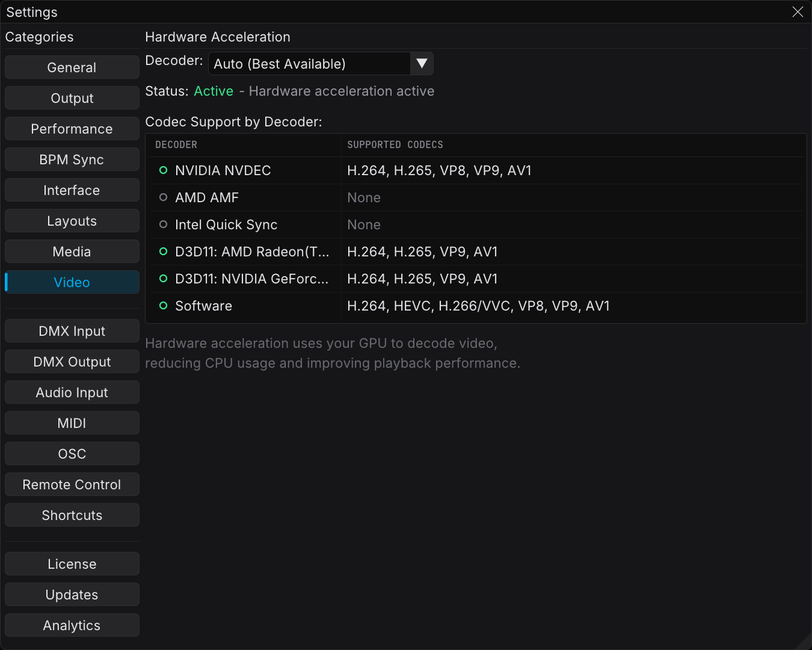Select the Intel Quick Sync decoder name
The width and height of the screenshot is (812, 650).
(x=226, y=224)
